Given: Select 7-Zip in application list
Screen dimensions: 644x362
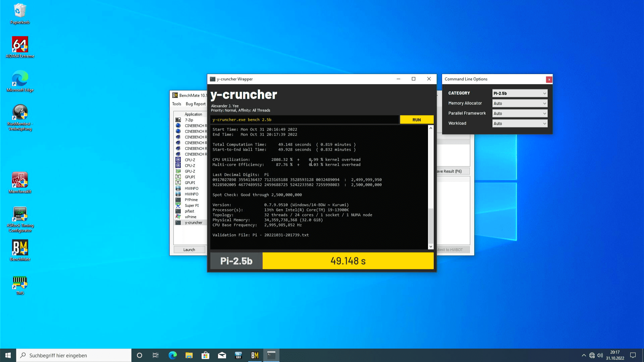Looking at the screenshot, I should click(x=189, y=120).
